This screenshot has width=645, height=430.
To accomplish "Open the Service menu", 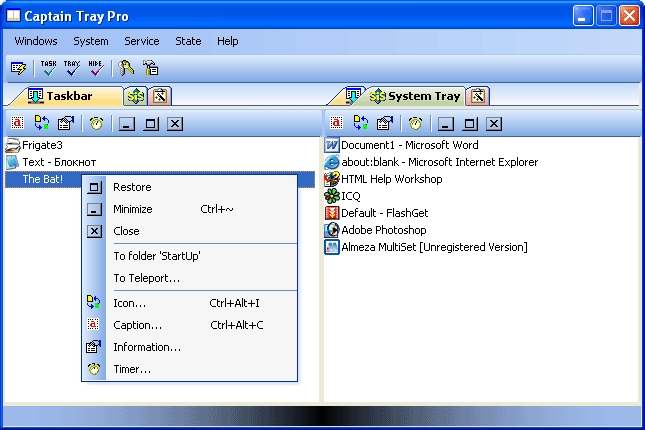I will pos(141,41).
